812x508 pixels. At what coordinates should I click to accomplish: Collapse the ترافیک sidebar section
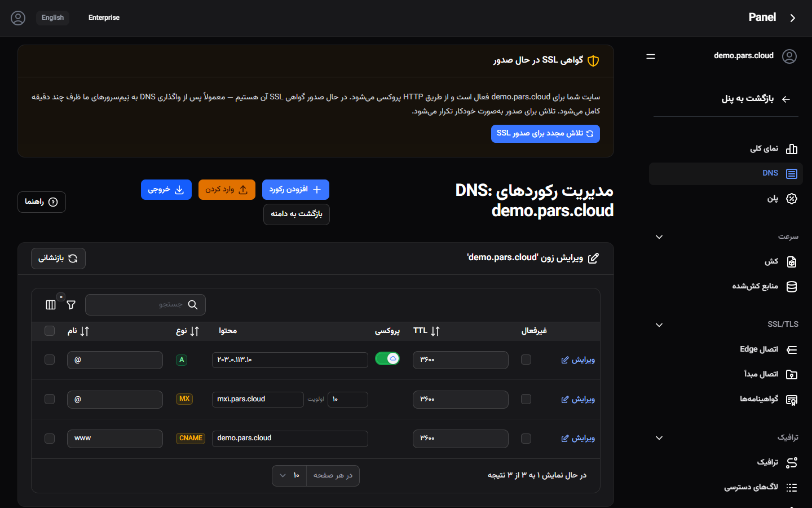click(x=659, y=438)
